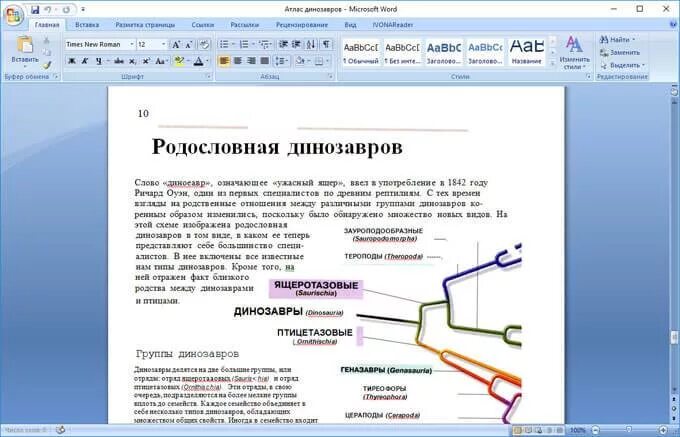Undo last action in Quick Access toolbar

click(x=48, y=10)
